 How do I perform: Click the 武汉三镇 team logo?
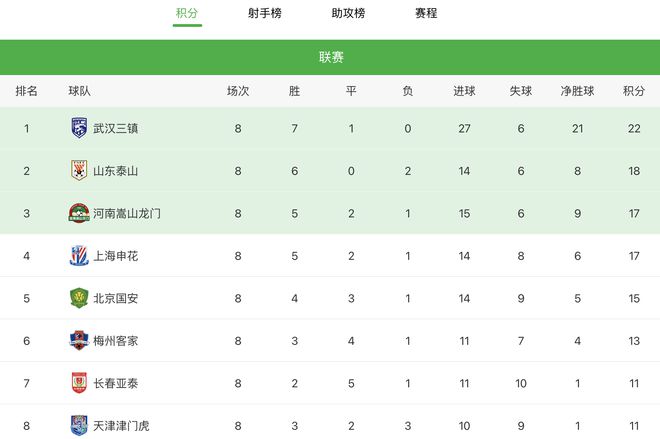[x=79, y=128]
